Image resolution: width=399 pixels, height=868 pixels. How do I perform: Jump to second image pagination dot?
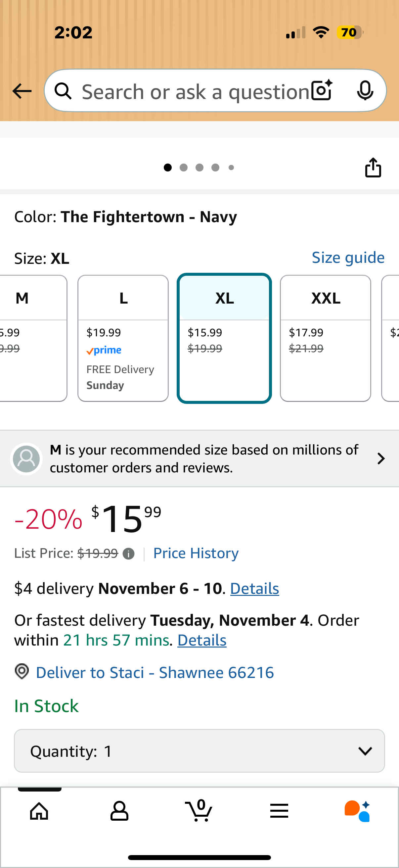(184, 168)
